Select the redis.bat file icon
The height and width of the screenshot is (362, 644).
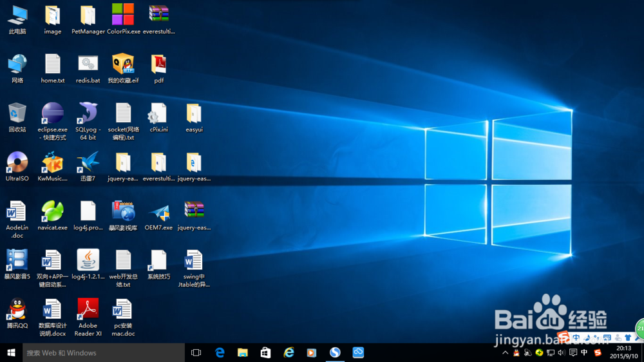coord(88,69)
